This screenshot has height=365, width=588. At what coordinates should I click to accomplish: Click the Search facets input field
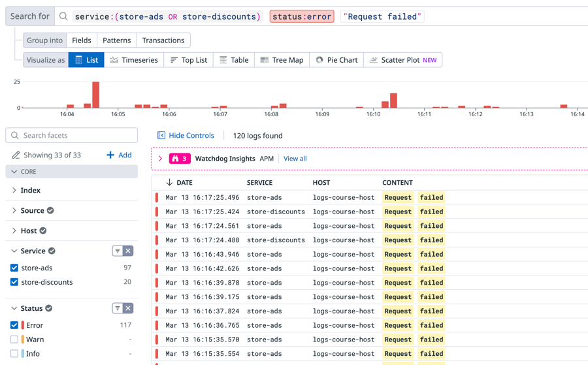72,135
